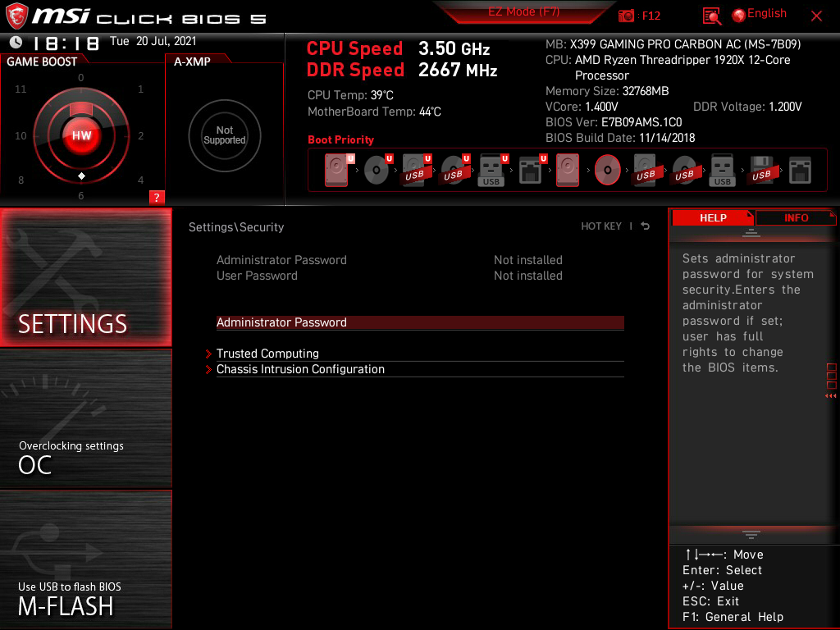
Task: Click the Settings\Security breadcrumb
Action: tap(236, 227)
